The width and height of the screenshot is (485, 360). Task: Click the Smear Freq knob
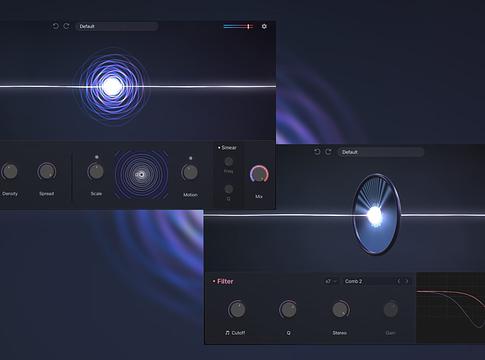coord(229,162)
